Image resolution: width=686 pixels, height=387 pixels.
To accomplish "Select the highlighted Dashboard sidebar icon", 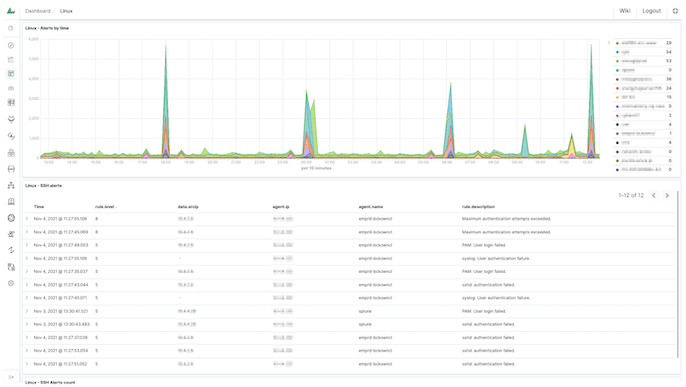I will click(11, 74).
